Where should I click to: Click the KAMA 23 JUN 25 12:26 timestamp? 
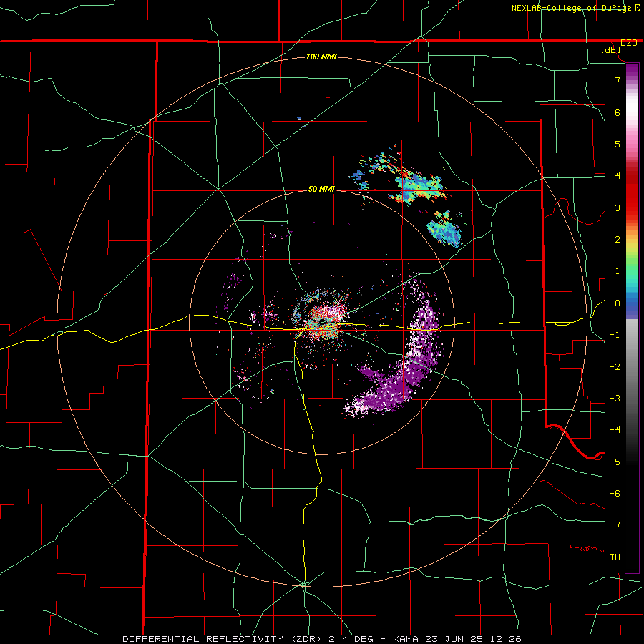[x=457, y=639]
